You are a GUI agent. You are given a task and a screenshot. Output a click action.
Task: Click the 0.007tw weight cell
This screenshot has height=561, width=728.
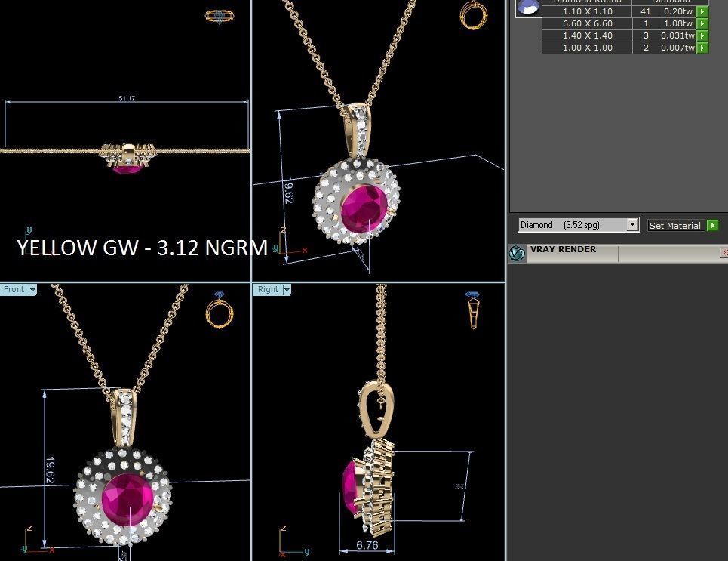click(677, 48)
